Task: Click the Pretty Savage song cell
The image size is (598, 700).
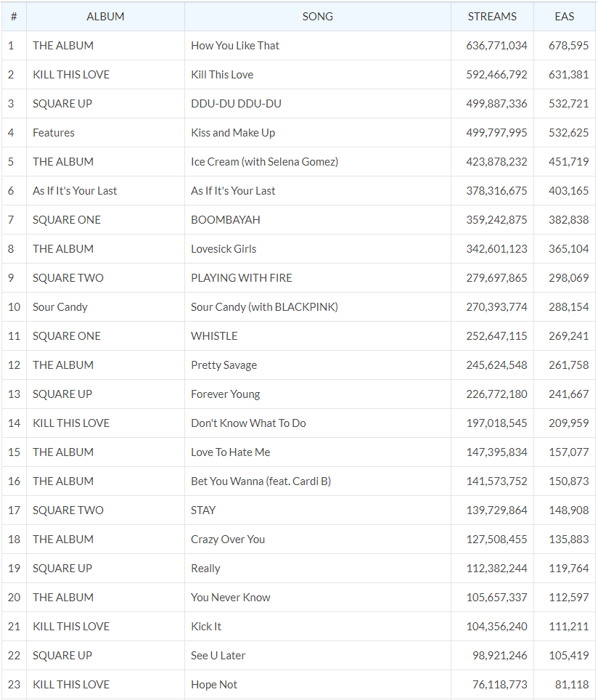Action: [224, 365]
